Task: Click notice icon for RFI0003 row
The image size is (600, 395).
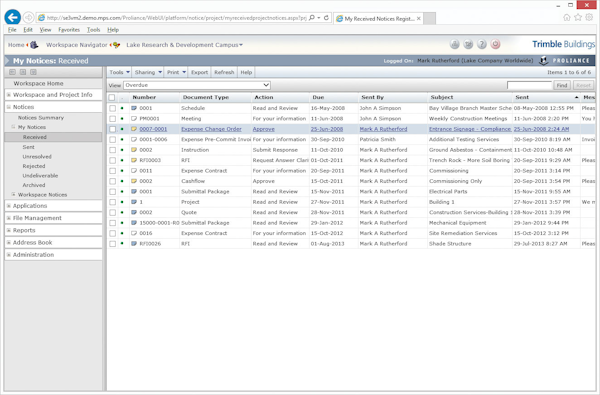Action: [x=134, y=160]
